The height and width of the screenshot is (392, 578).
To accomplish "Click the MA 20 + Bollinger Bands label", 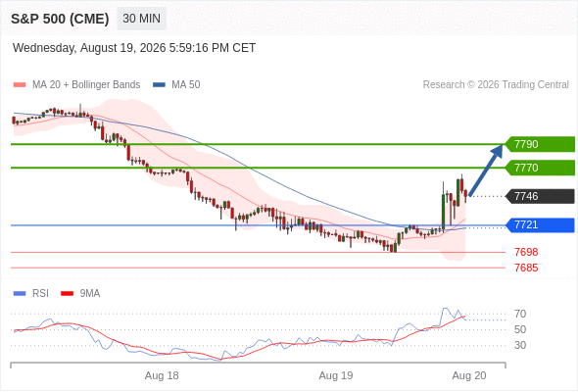I will pyautogui.click(x=86, y=85).
